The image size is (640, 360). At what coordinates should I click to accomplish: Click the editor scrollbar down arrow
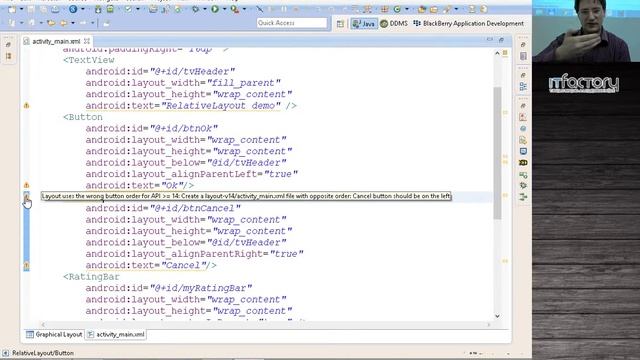pyautogui.click(x=497, y=316)
